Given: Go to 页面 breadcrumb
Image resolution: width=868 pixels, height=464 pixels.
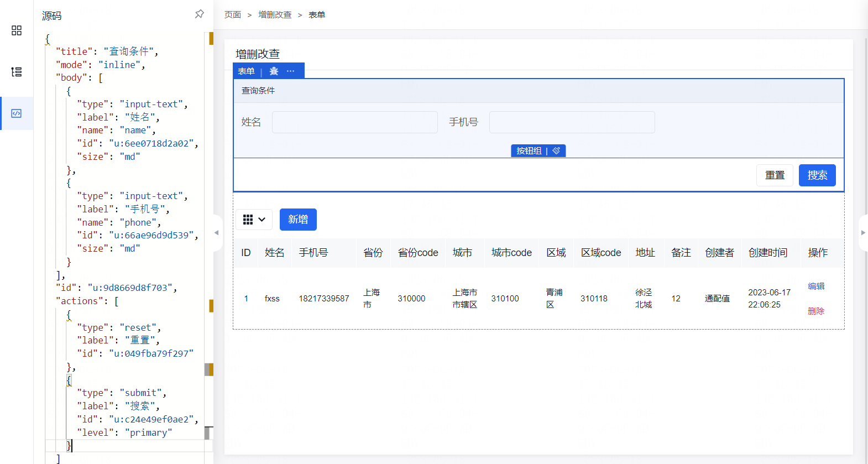Looking at the screenshot, I should [x=233, y=15].
